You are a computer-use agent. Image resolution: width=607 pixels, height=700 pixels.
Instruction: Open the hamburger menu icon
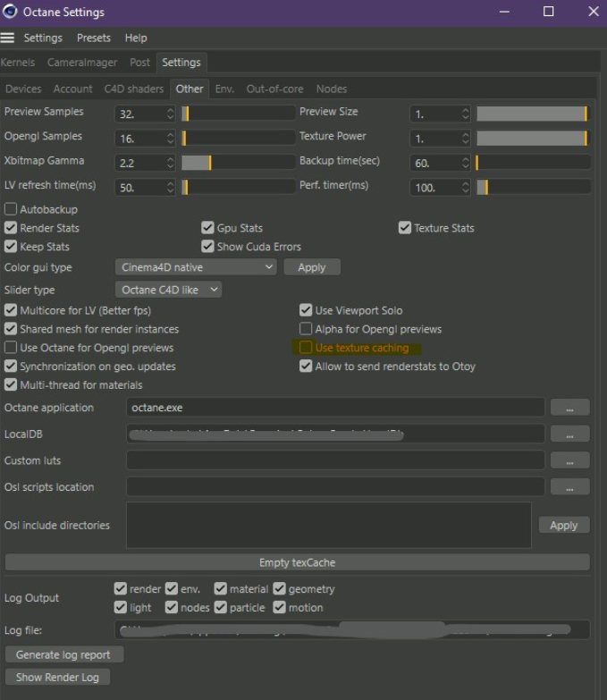(x=7, y=38)
